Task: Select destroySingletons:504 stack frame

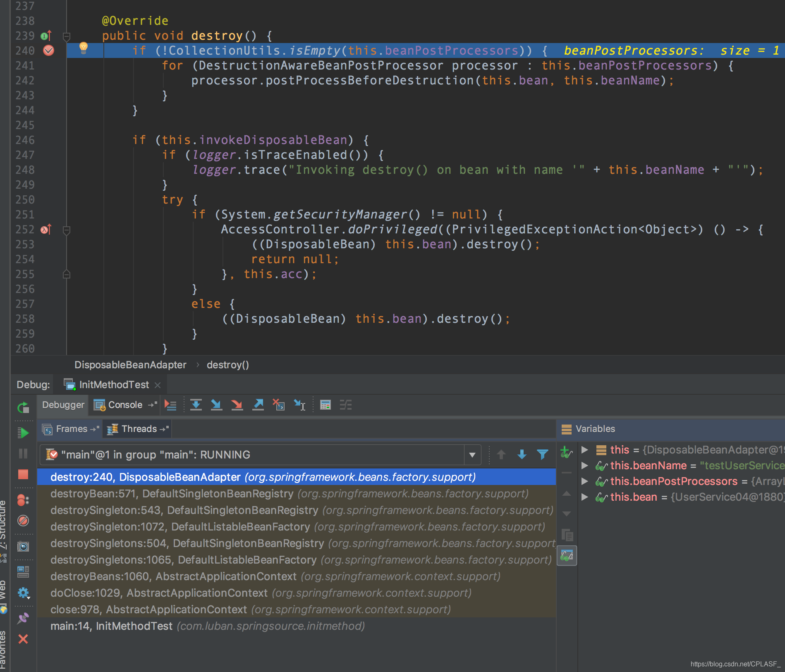Action: [297, 543]
